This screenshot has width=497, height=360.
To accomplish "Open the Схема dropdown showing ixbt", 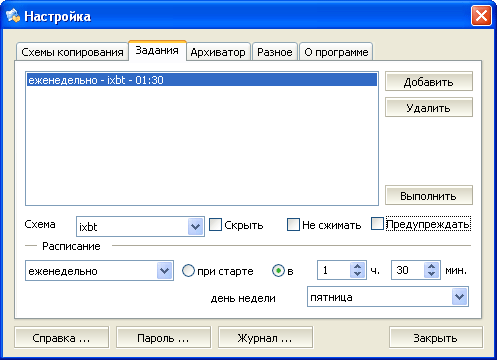I will tap(140, 227).
